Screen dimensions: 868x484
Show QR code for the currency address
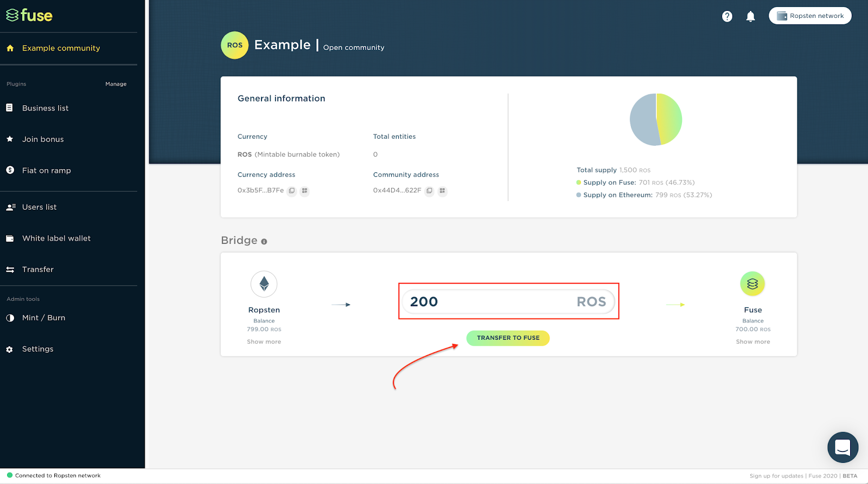tap(305, 191)
